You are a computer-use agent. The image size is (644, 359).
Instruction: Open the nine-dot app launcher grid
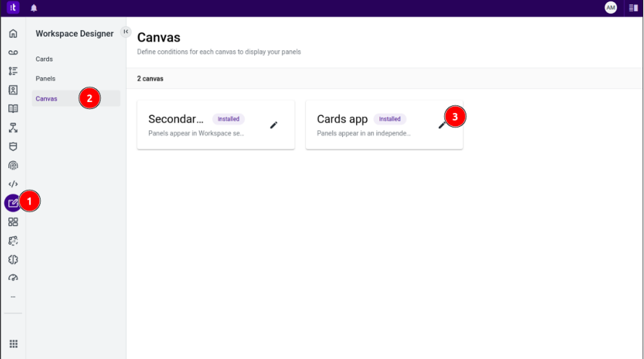tap(13, 344)
